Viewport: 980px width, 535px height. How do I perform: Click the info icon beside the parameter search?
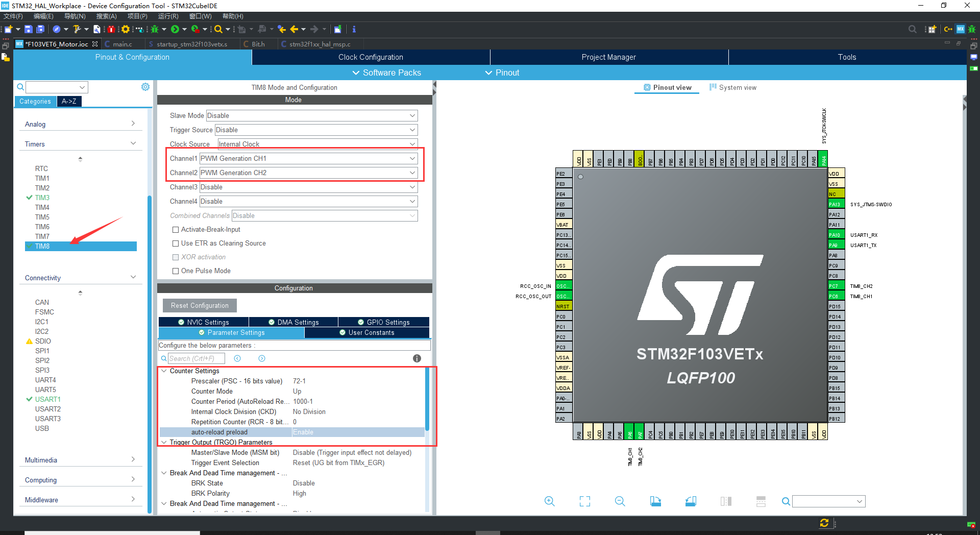(x=417, y=358)
